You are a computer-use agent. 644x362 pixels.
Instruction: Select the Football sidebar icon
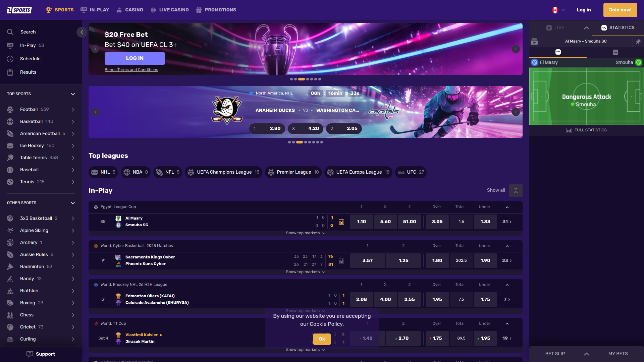click(10, 110)
